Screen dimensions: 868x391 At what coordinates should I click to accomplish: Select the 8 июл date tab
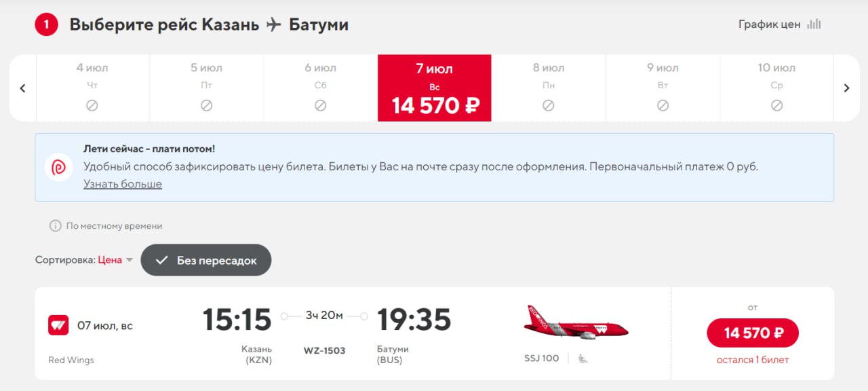coord(549,88)
